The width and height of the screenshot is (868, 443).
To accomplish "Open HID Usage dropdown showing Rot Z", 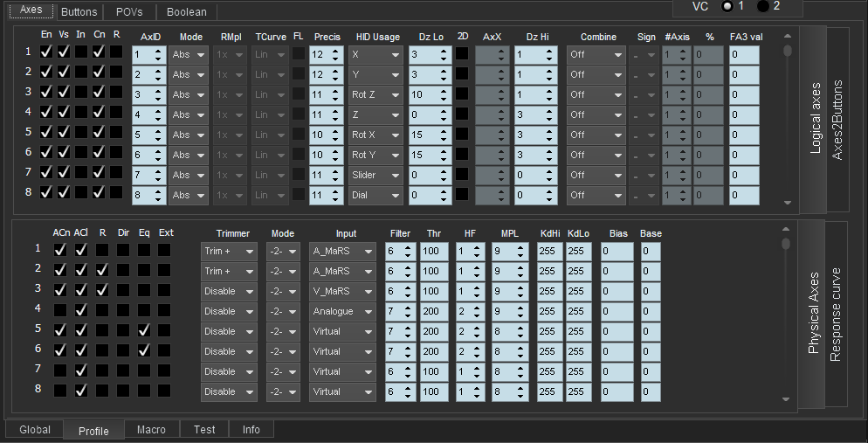I will coord(375,94).
